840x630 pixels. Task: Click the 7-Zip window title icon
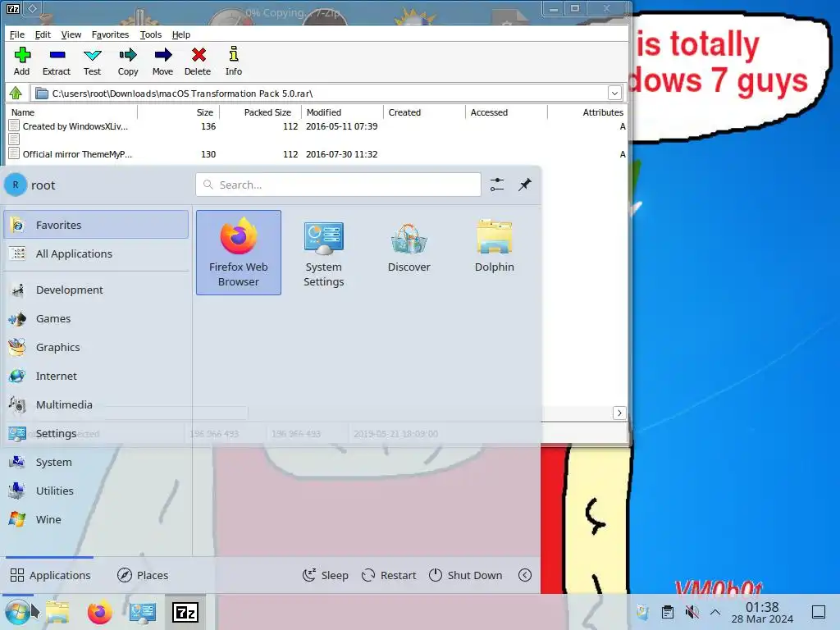[x=13, y=8]
